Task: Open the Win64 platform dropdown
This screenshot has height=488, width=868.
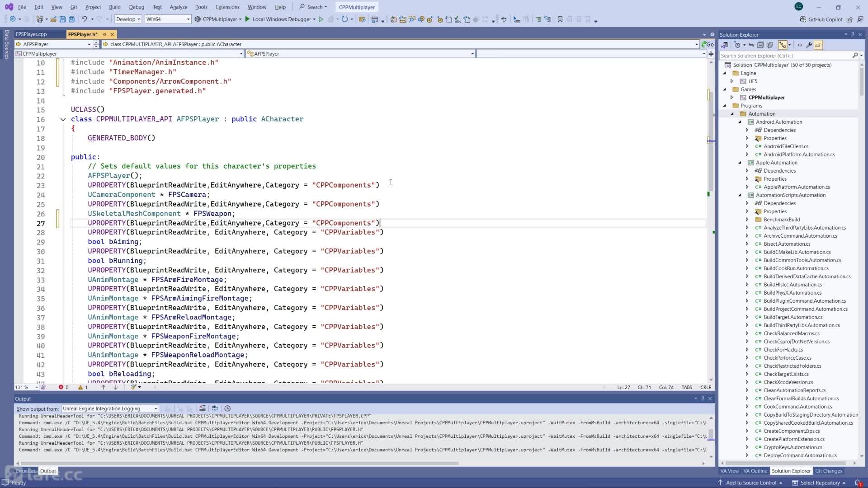Action: click(168, 19)
